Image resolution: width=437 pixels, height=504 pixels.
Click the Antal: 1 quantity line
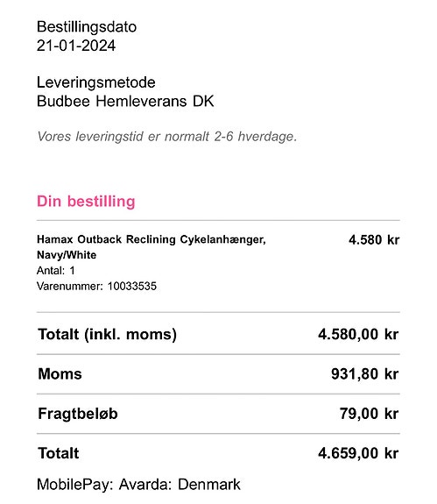tap(56, 271)
